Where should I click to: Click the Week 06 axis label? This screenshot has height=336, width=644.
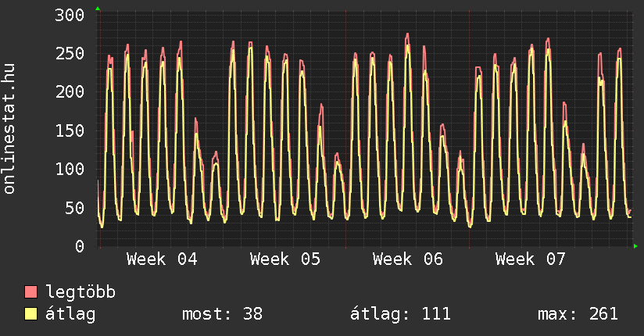pos(407,259)
